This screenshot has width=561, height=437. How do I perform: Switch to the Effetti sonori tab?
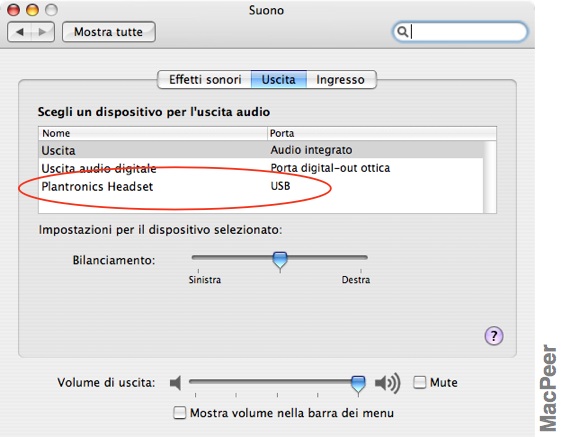click(x=205, y=79)
